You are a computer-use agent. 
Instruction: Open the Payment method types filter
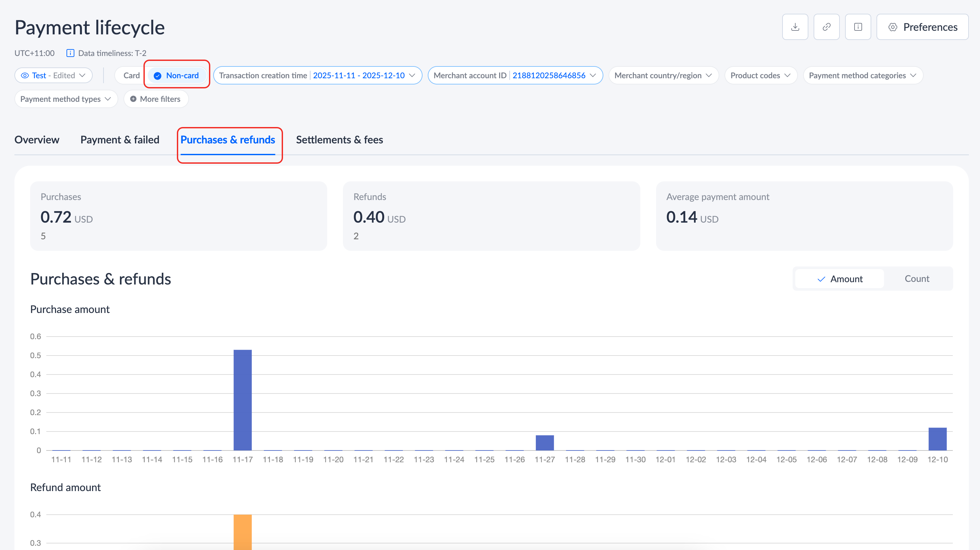tap(66, 99)
